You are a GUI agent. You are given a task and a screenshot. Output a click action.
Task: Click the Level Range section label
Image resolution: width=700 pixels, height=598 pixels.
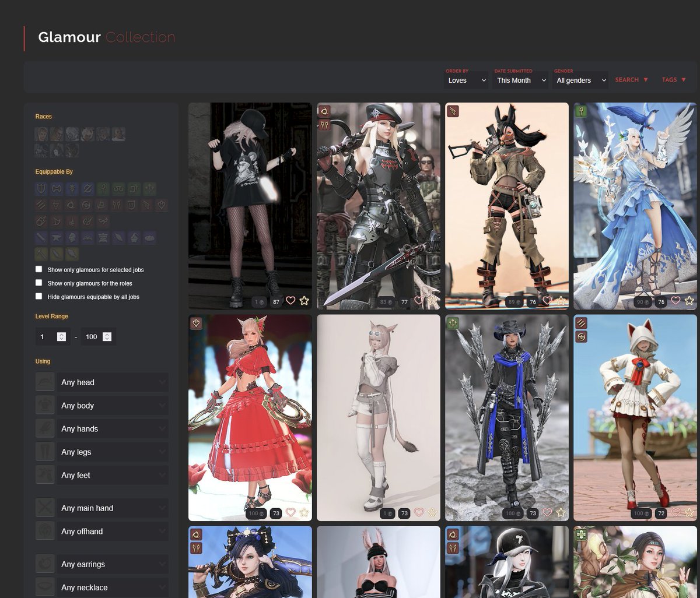pyautogui.click(x=52, y=316)
